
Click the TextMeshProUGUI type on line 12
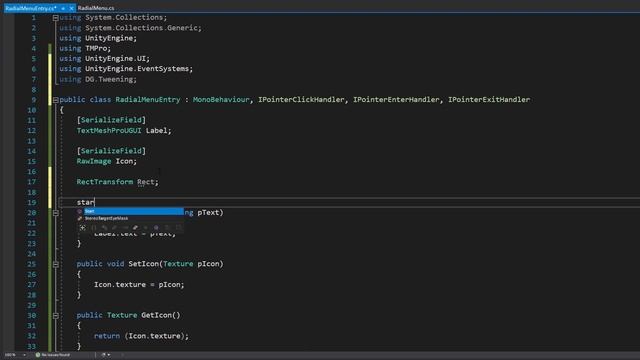[x=109, y=131]
